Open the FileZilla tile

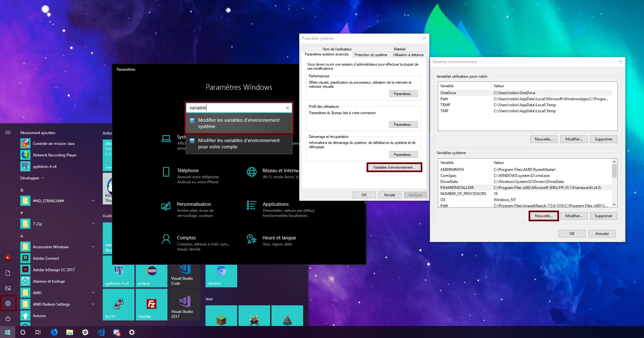pos(151,305)
